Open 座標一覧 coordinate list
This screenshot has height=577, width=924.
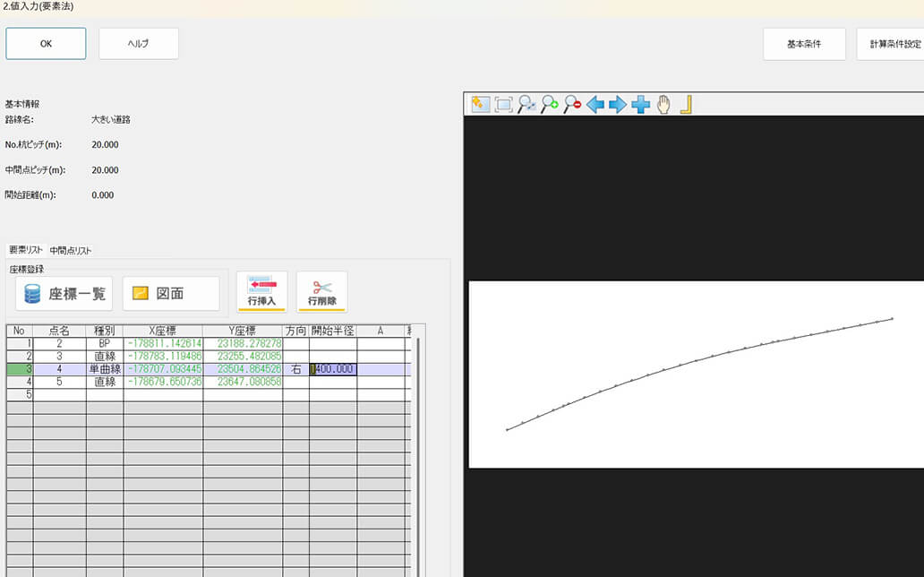point(64,294)
